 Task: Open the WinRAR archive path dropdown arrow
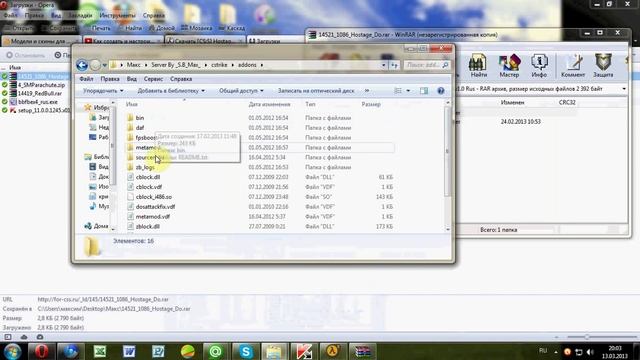pos(624,89)
